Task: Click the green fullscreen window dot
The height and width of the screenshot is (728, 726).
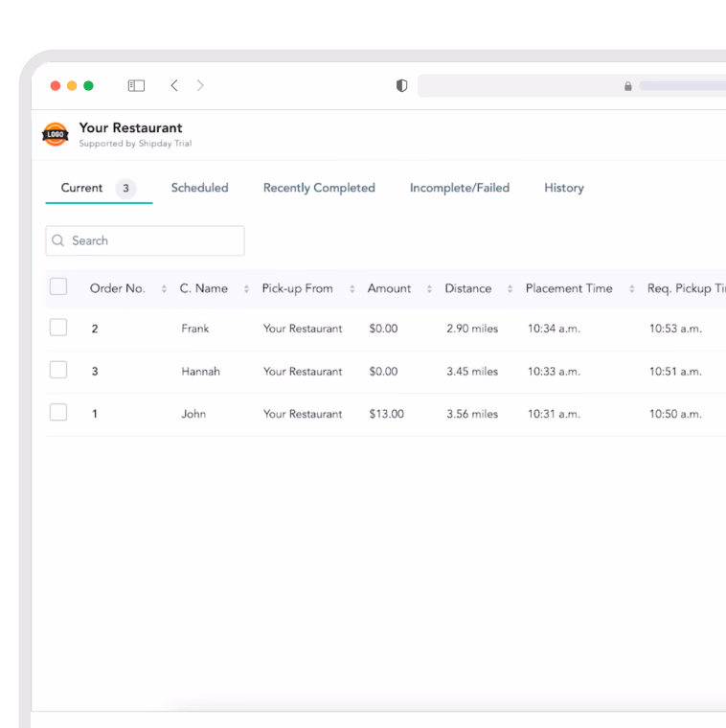Action: tap(88, 86)
